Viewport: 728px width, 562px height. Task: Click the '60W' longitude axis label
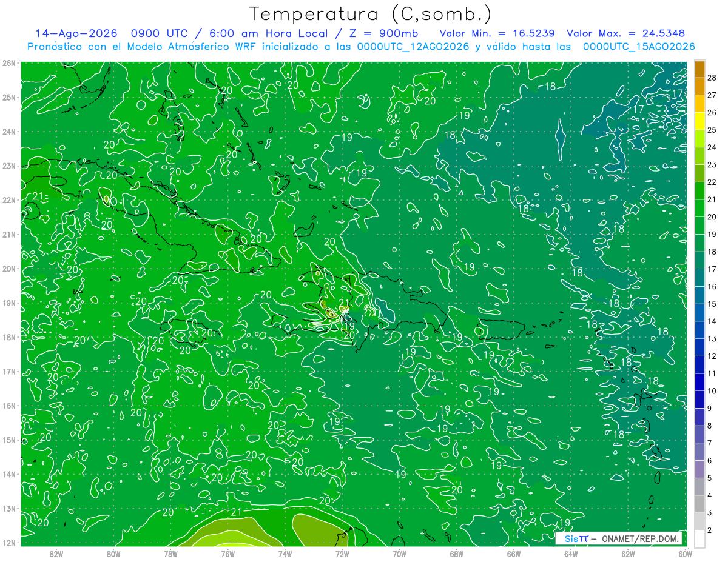(x=685, y=554)
